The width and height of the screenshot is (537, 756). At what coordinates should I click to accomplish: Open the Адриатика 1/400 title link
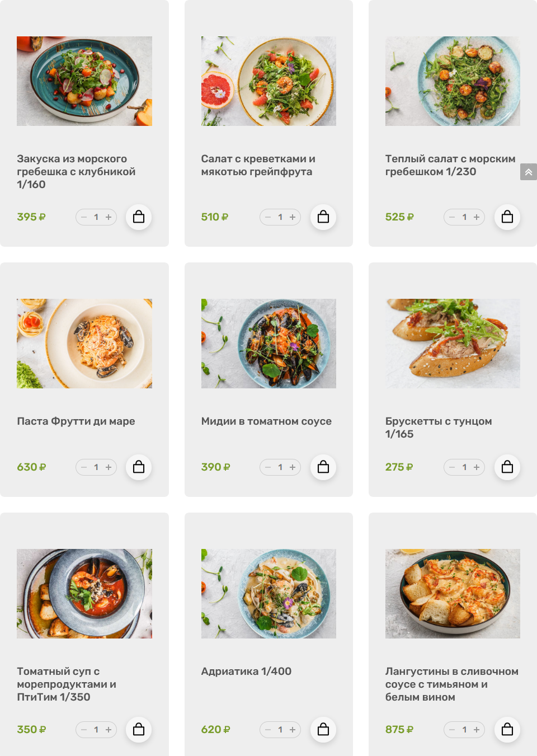246,672
